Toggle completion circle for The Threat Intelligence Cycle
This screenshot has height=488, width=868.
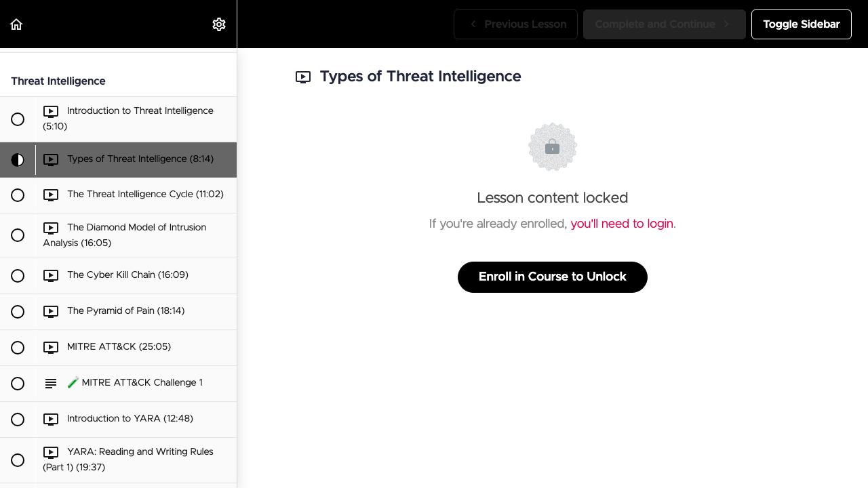[x=18, y=195]
